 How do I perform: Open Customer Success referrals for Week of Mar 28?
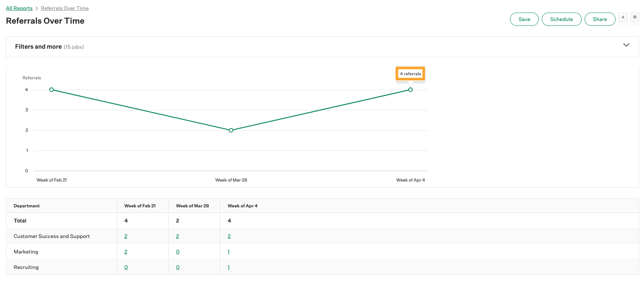click(x=178, y=236)
